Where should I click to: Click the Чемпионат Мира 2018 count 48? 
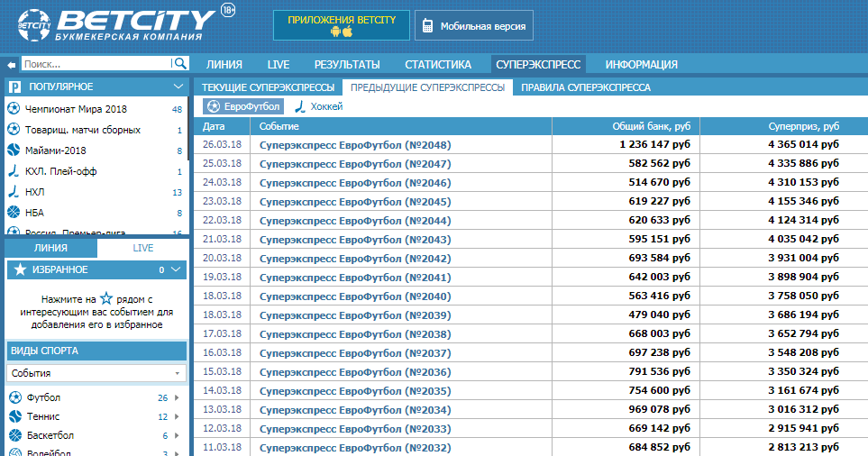[x=178, y=110]
